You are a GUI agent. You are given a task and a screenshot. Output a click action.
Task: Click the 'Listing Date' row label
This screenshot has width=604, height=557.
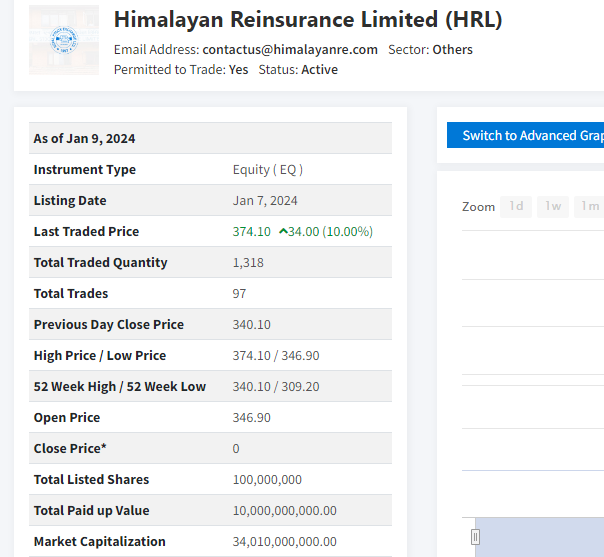pyautogui.click(x=70, y=201)
